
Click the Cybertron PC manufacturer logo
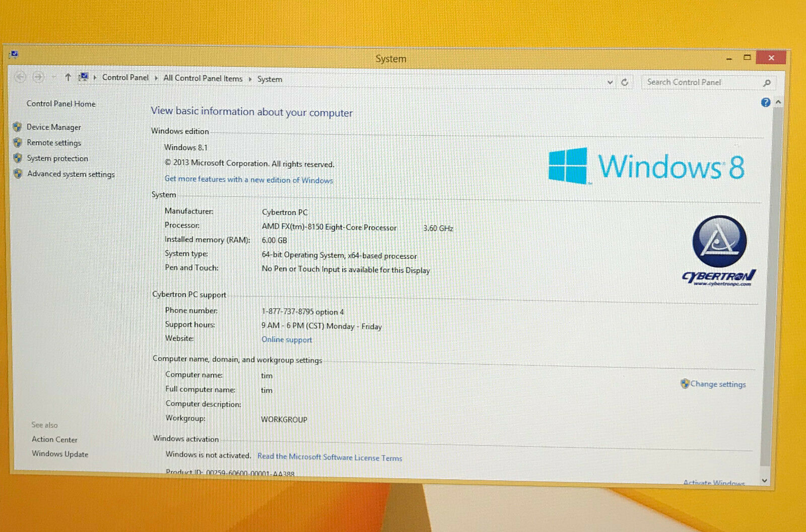[x=719, y=251]
